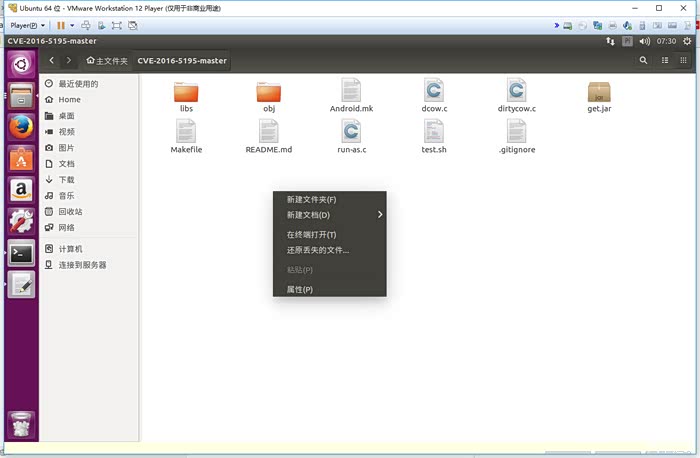Click VMware fullscreen toolbar icon

click(117, 25)
